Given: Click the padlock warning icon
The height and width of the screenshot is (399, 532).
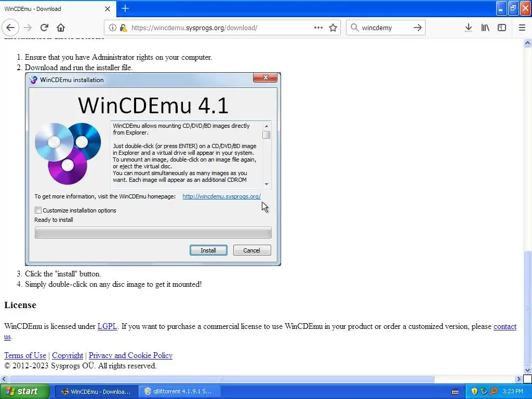Looking at the screenshot, I should pyautogui.click(x=123, y=28).
